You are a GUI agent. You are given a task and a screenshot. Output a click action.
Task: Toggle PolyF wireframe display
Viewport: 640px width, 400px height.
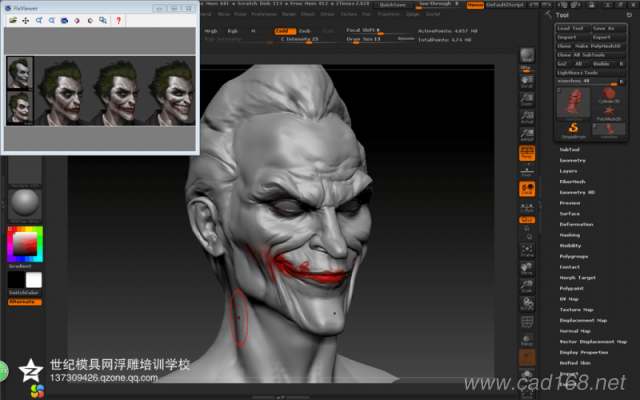click(x=527, y=322)
